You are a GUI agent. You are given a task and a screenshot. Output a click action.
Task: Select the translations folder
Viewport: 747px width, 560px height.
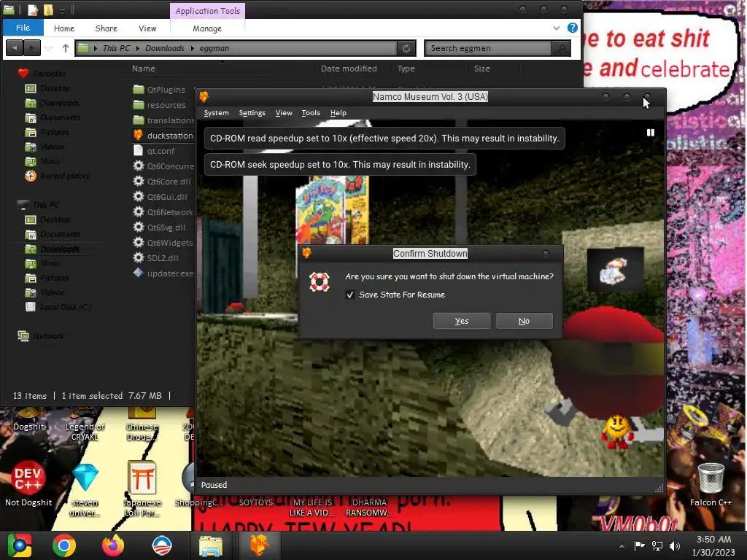coord(163,120)
